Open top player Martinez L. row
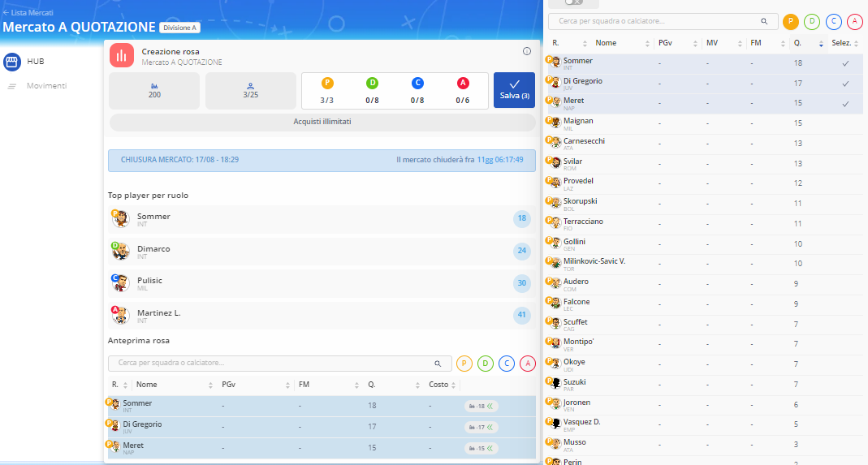The height and width of the screenshot is (465, 868). [322, 316]
